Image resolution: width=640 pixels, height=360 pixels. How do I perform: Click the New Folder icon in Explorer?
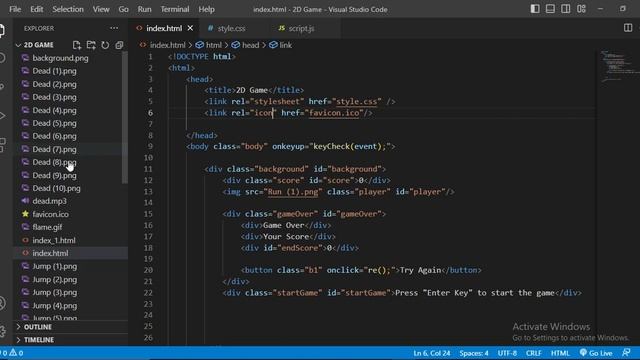(x=91, y=45)
